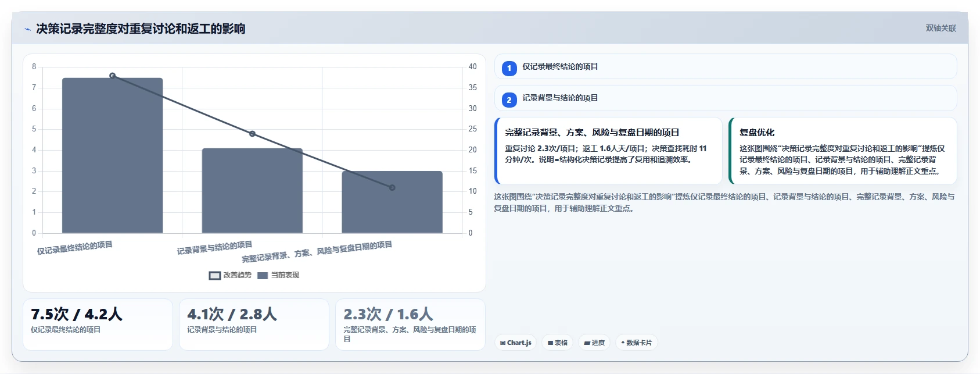This screenshot has height=374, width=980.
Task: Click the number 1 badge icon
Action: click(x=509, y=68)
